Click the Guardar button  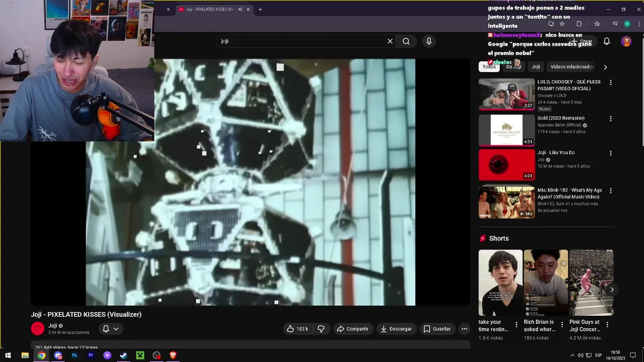click(437, 329)
